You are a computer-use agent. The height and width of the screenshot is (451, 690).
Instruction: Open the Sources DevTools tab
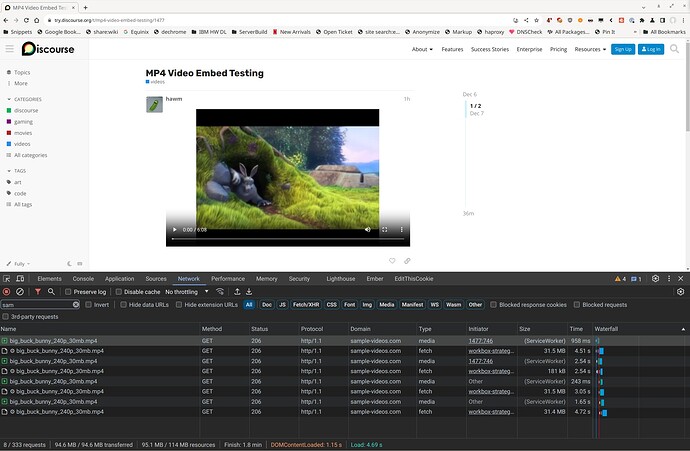pos(156,279)
